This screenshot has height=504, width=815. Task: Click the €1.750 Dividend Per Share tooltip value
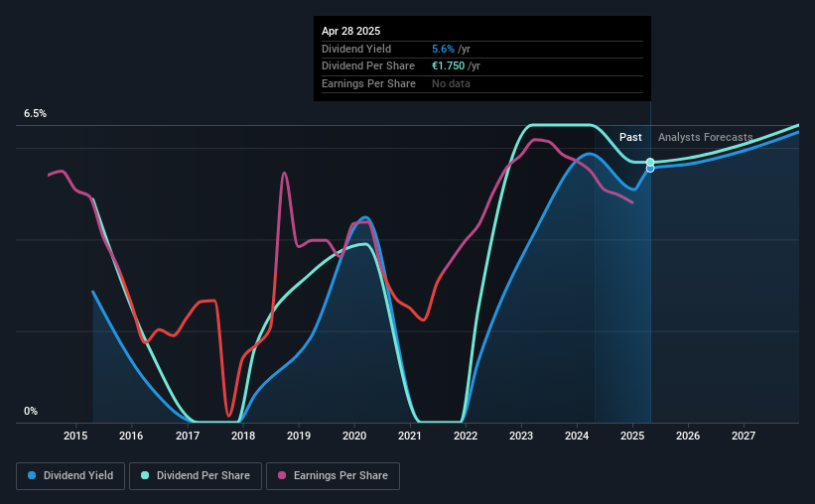click(448, 66)
